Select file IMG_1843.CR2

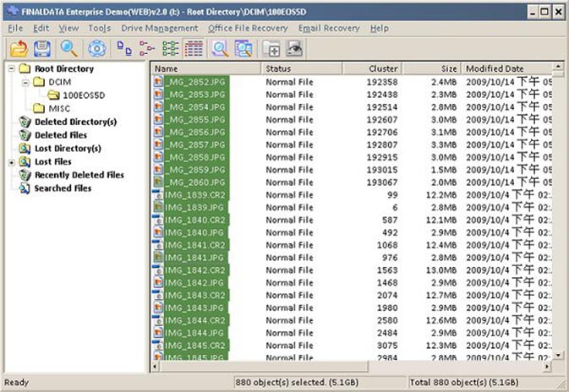pyautogui.click(x=195, y=295)
